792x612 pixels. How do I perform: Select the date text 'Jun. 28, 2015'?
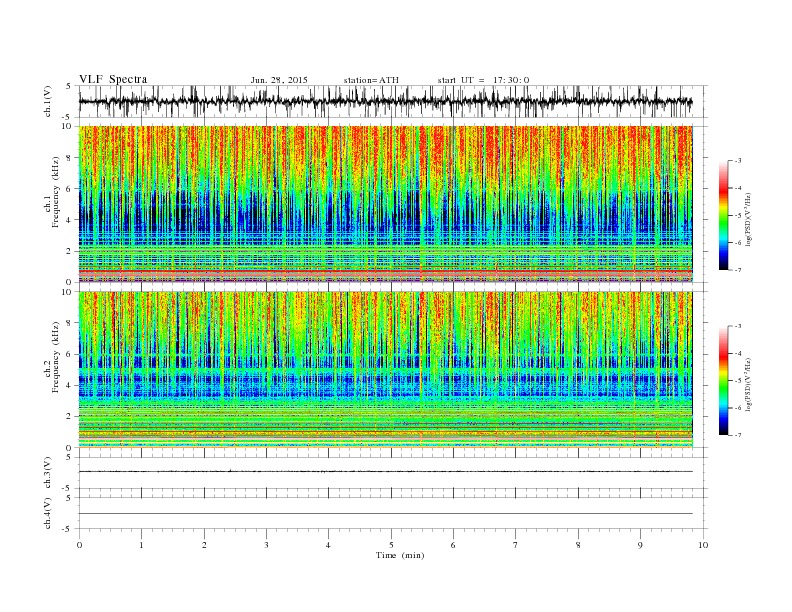(279, 80)
